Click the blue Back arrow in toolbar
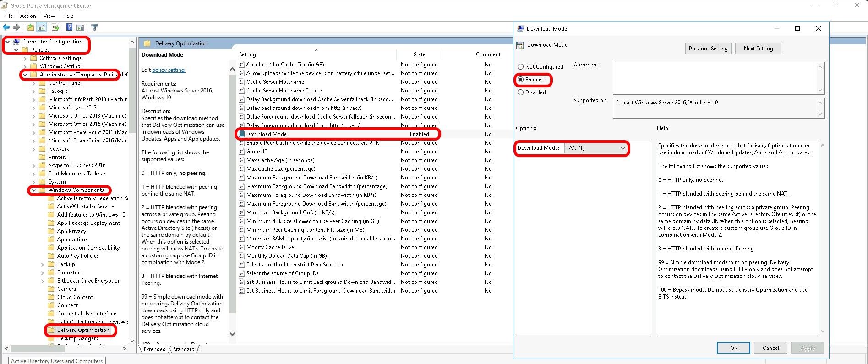Screen dimensions: 868x364 (x=6, y=27)
